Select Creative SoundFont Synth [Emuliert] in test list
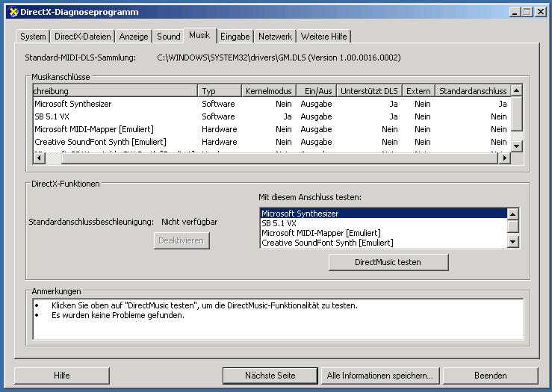The width and height of the screenshot is (552, 392). [383, 243]
